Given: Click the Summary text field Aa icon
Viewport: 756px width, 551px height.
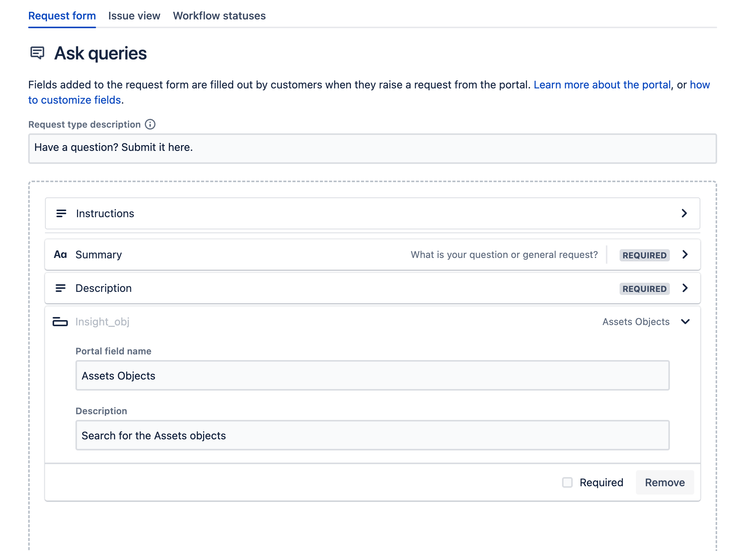Looking at the screenshot, I should 60,255.
